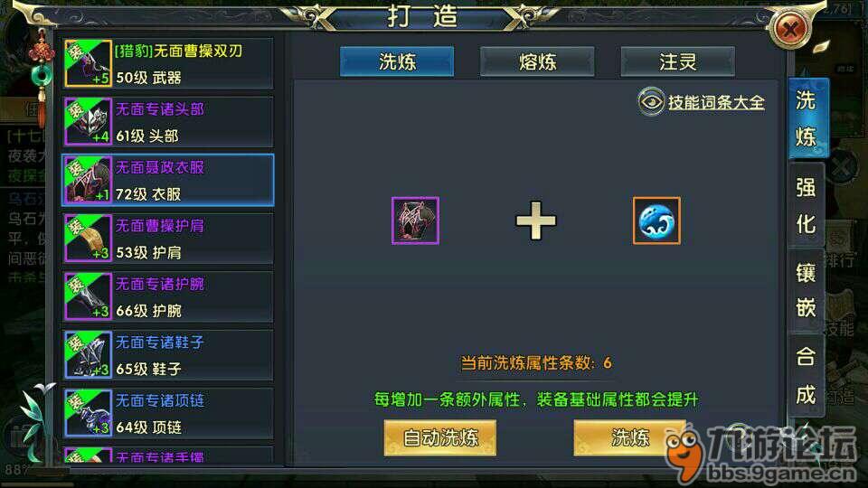The height and width of the screenshot is (488, 868).
Task: Open the 合成 side tab
Action: 806,376
